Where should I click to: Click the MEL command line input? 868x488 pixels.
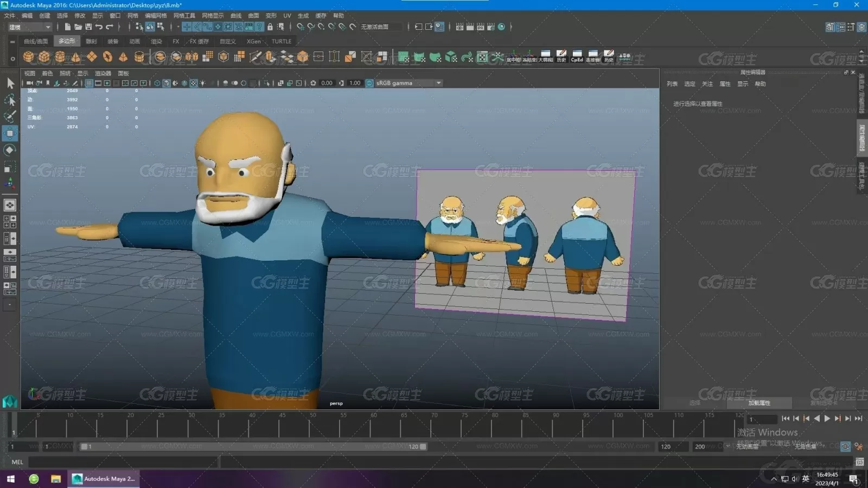123,462
